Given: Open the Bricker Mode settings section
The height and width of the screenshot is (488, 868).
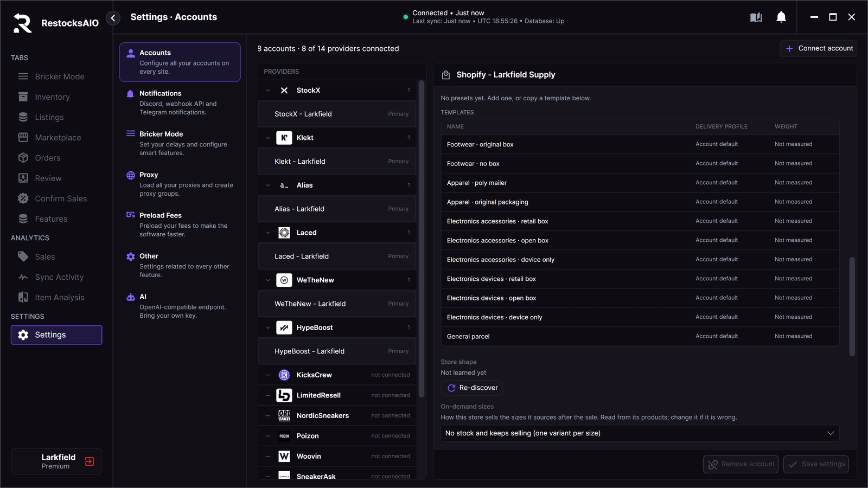Looking at the screenshot, I should point(180,143).
